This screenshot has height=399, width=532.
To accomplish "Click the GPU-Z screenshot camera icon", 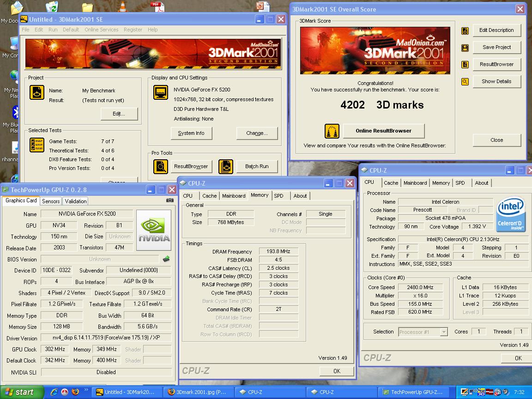I will pyautogui.click(x=169, y=200).
